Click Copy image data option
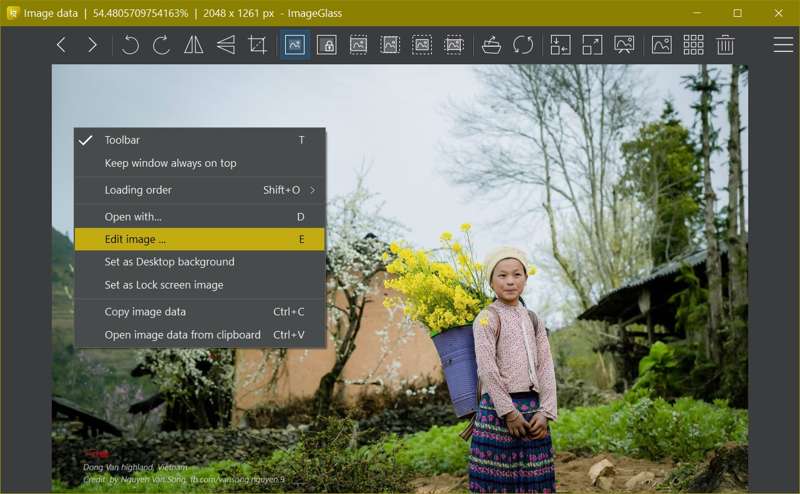Image resolution: width=800 pixels, height=494 pixels. click(145, 312)
